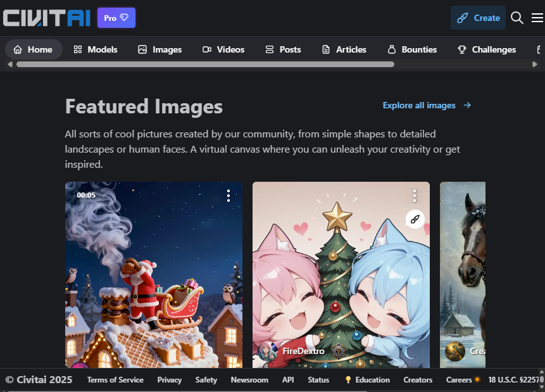Screen dimensions: 545x392
Task: Click the right arrow of the tab scrollbar
Action: (536, 64)
